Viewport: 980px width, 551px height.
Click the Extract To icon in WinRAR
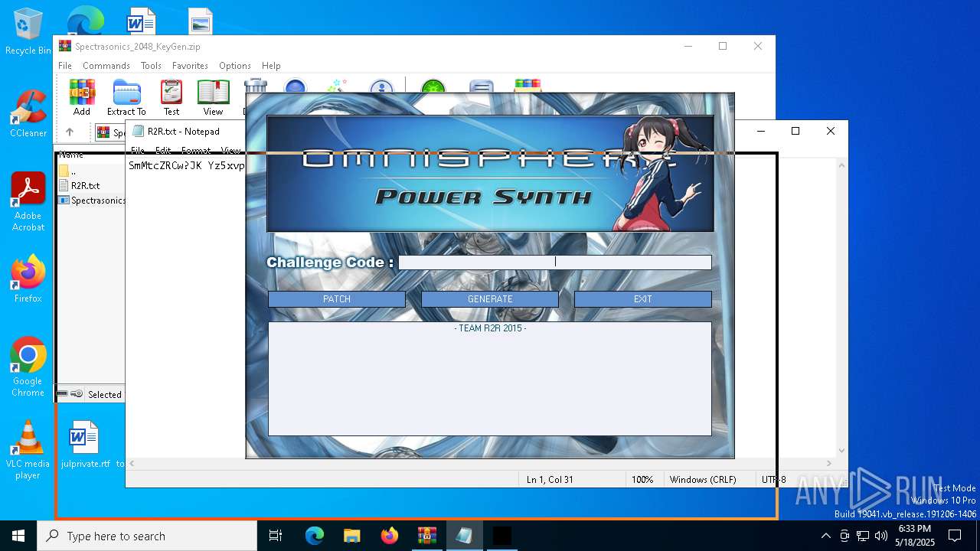pyautogui.click(x=126, y=97)
